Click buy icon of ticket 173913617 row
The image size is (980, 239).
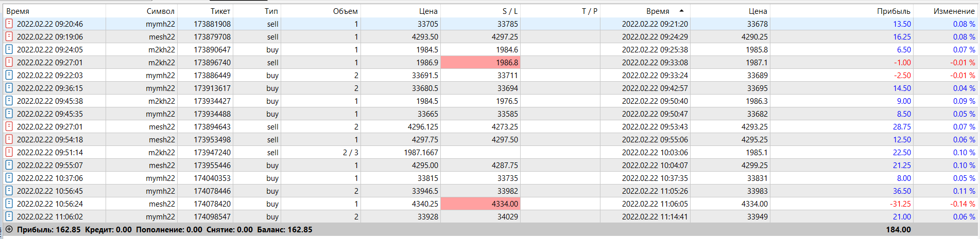[9, 88]
